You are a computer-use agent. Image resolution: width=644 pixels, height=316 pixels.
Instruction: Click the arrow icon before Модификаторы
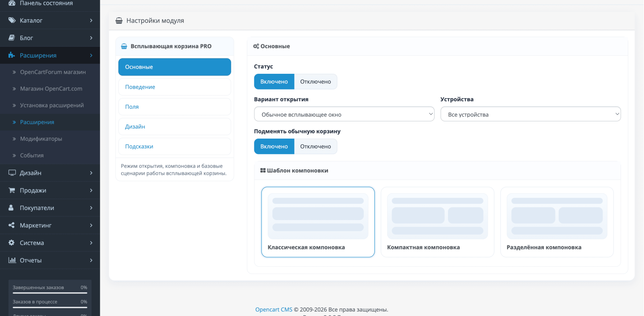[14, 139]
